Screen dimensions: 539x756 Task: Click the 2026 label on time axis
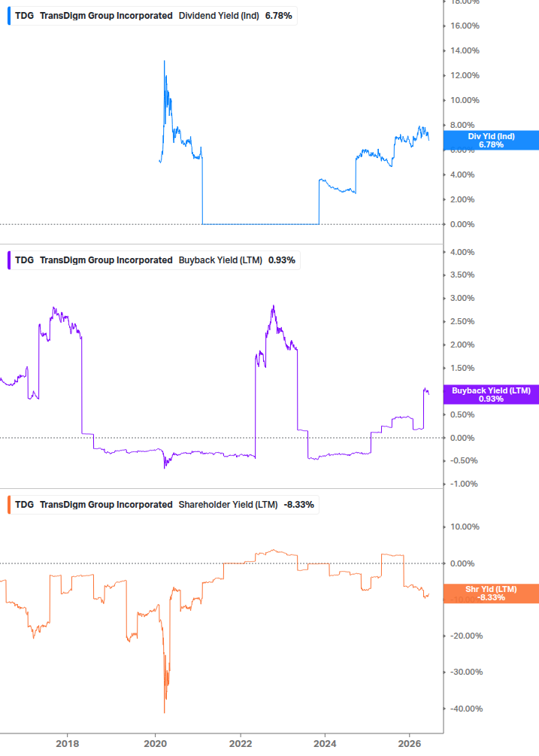[410, 743]
